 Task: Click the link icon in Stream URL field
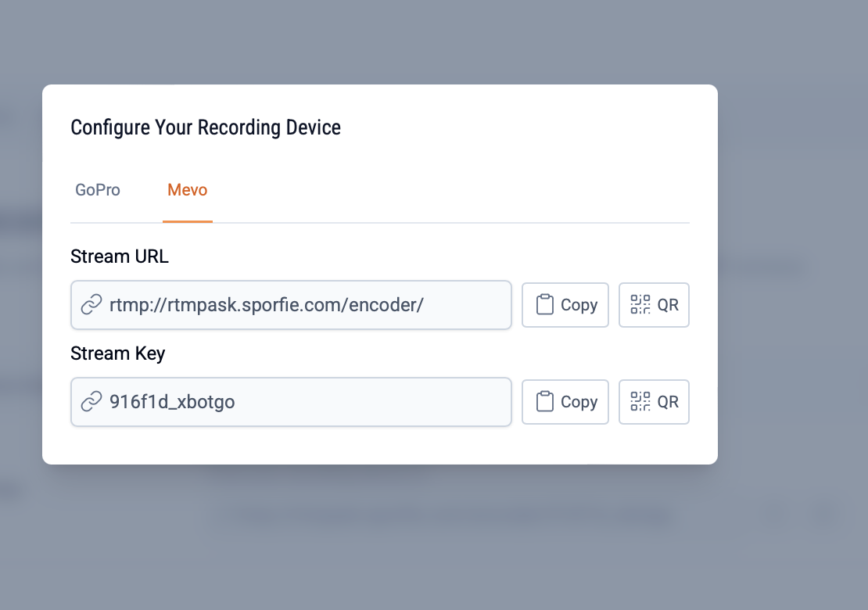91,305
